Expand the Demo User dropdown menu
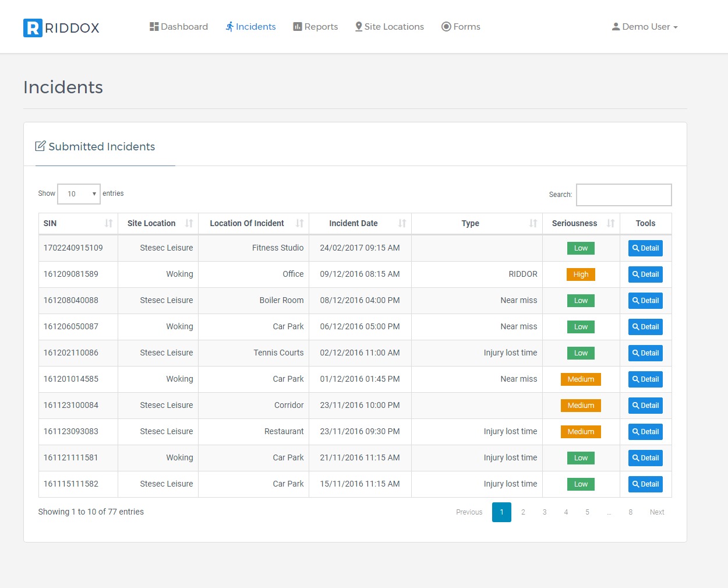The image size is (728, 588). click(x=645, y=27)
